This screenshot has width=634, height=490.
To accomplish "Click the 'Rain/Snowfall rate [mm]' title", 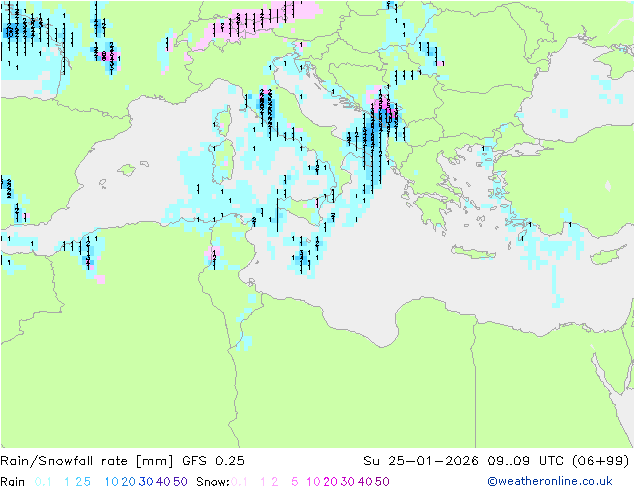I will [87, 460].
